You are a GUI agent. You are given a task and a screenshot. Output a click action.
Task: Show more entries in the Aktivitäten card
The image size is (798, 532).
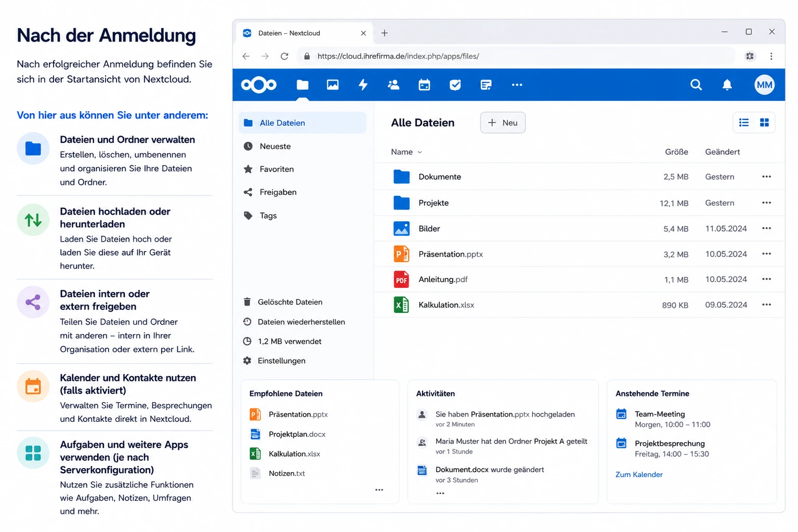(440, 493)
